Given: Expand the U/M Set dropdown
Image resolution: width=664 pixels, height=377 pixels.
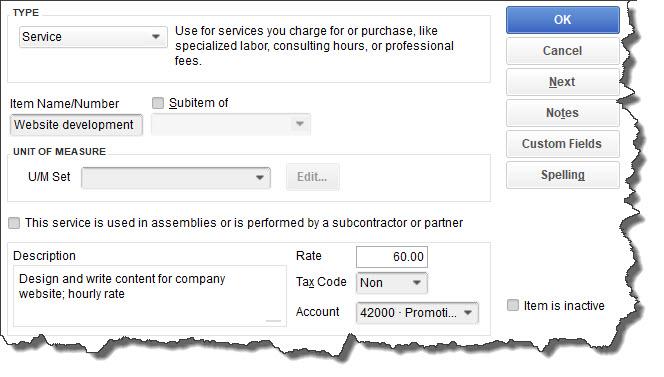Looking at the screenshot, I should [x=176, y=177].
